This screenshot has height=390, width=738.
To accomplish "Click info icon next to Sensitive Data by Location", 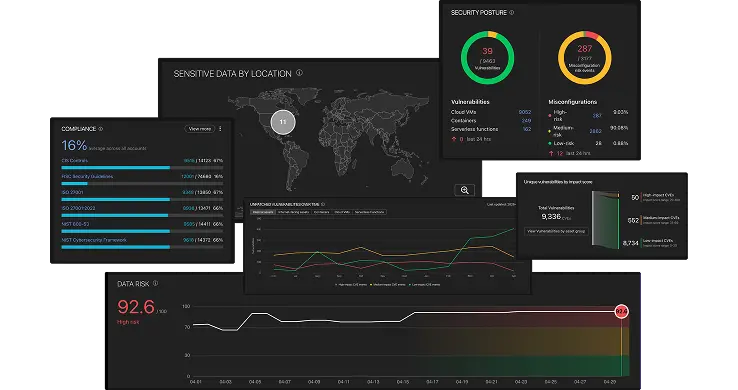I will click(299, 73).
